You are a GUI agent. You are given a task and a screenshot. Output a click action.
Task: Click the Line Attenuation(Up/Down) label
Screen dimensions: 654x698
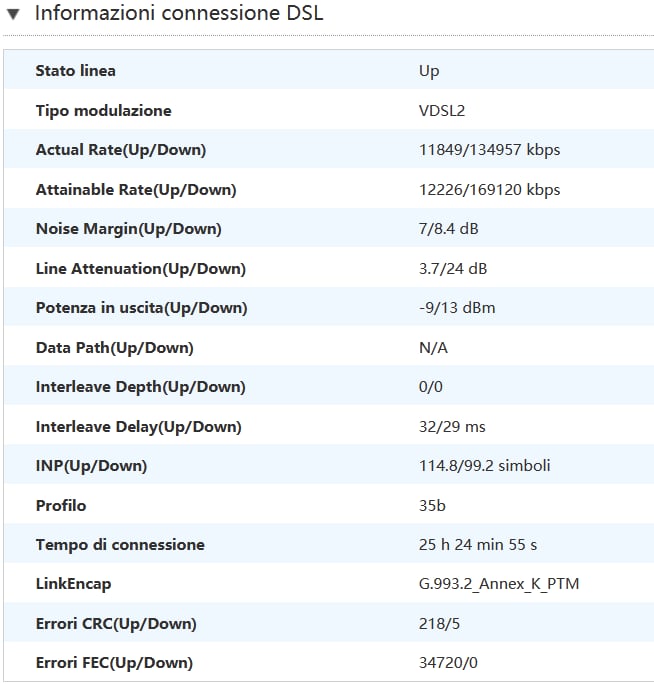click(x=140, y=269)
